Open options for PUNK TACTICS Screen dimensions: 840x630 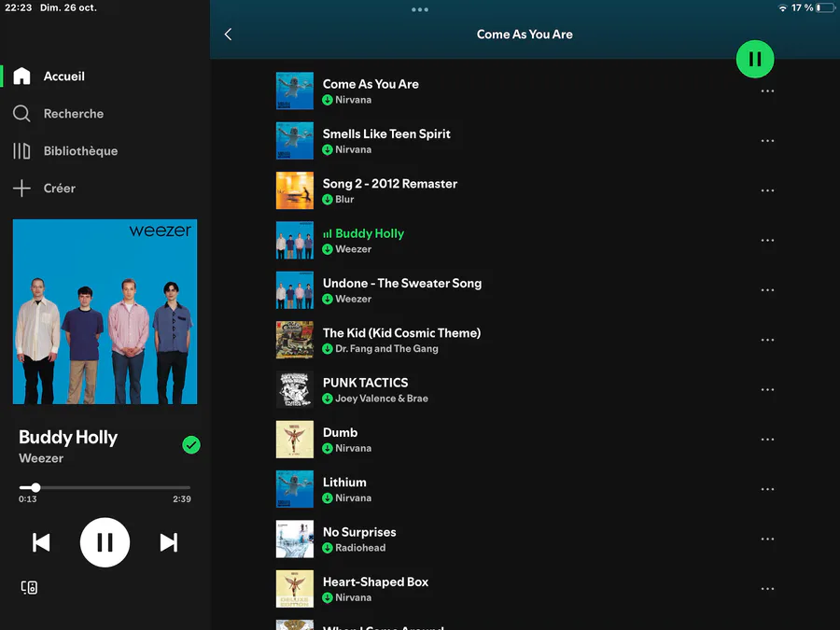click(767, 389)
